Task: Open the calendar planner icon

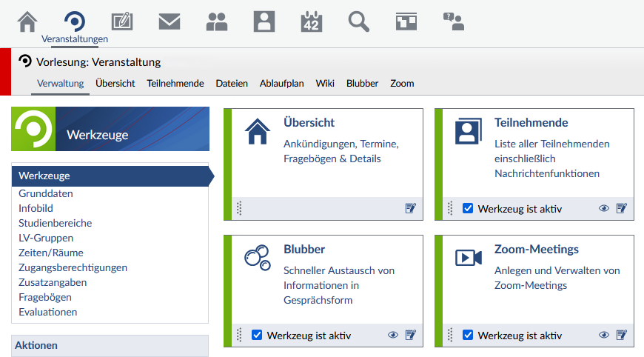Action: click(x=312, y=21)
